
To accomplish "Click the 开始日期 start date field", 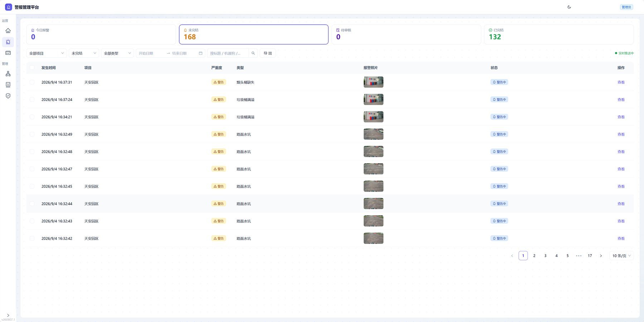I will 150,53.
